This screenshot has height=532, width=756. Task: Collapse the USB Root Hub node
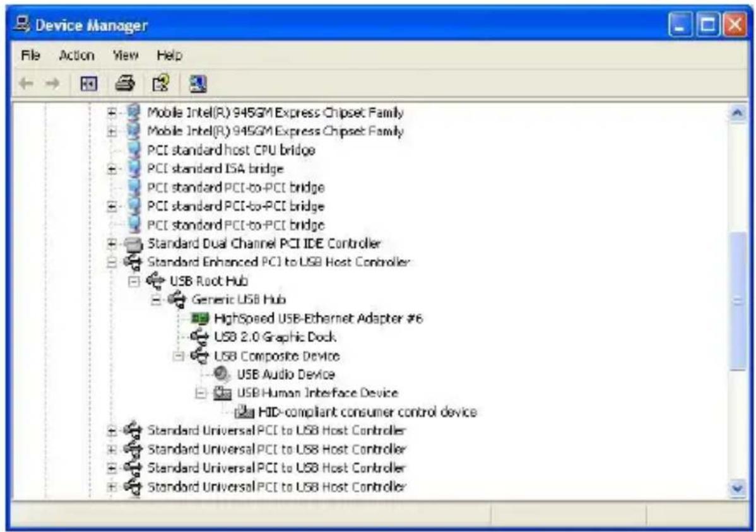(x=134, y=281)
